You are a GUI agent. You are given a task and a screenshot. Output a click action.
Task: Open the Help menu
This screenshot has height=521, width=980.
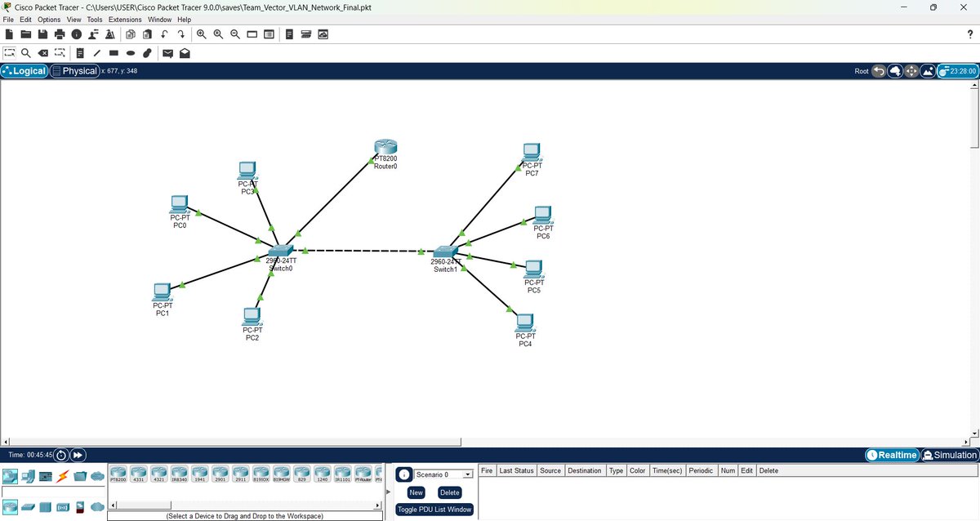[184, 19]
